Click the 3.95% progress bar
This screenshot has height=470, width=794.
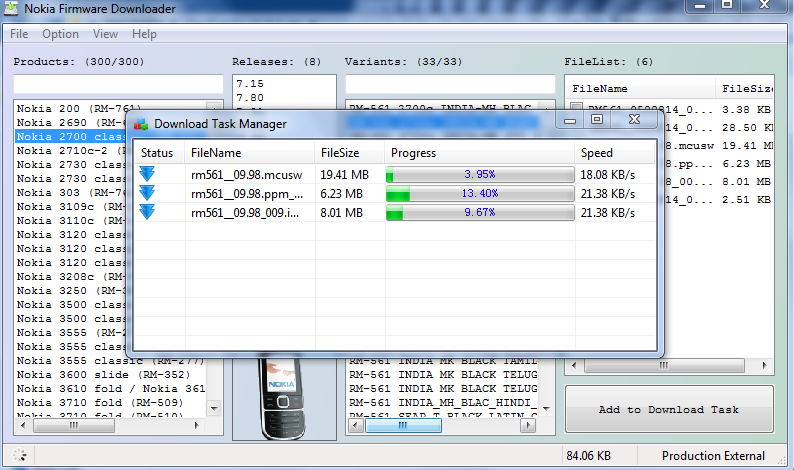coord(480,174)
